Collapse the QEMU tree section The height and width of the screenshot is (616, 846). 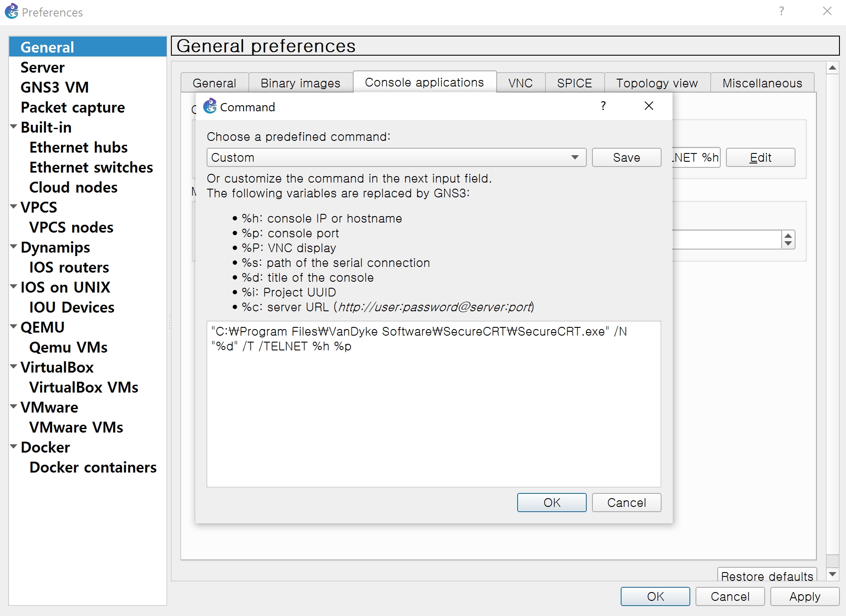point(13,327)
